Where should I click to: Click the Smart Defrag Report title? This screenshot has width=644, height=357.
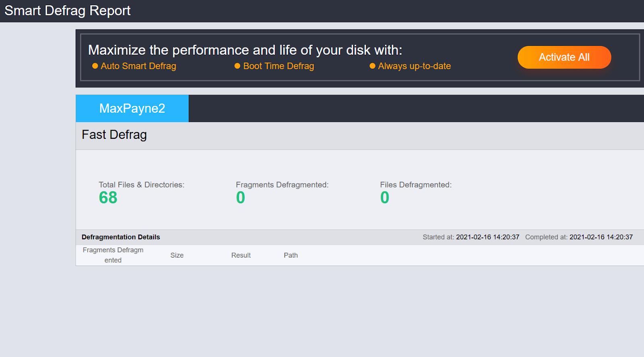67,10
